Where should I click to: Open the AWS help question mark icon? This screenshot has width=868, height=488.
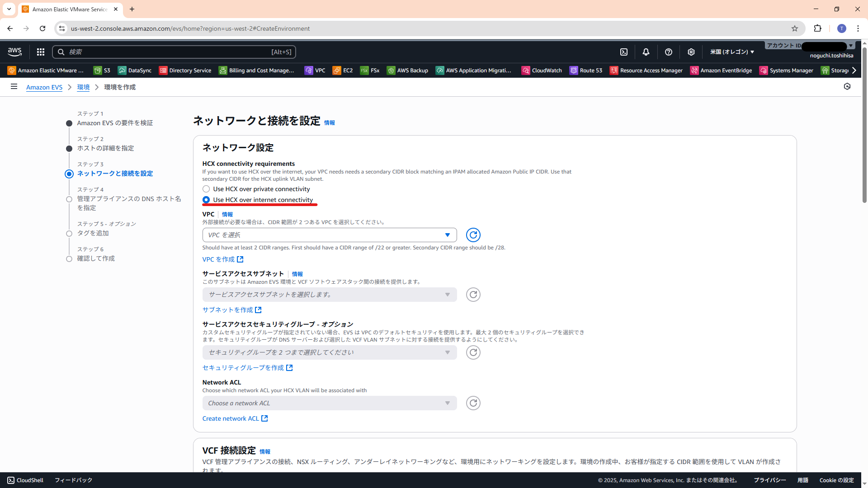click(669, 52)
